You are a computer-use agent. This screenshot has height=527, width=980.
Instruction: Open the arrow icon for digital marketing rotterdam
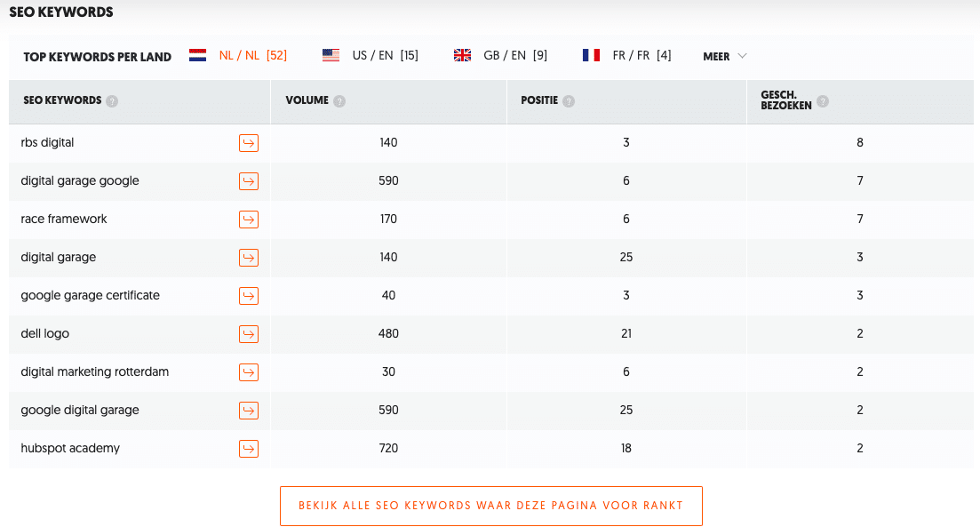[249, 372]
